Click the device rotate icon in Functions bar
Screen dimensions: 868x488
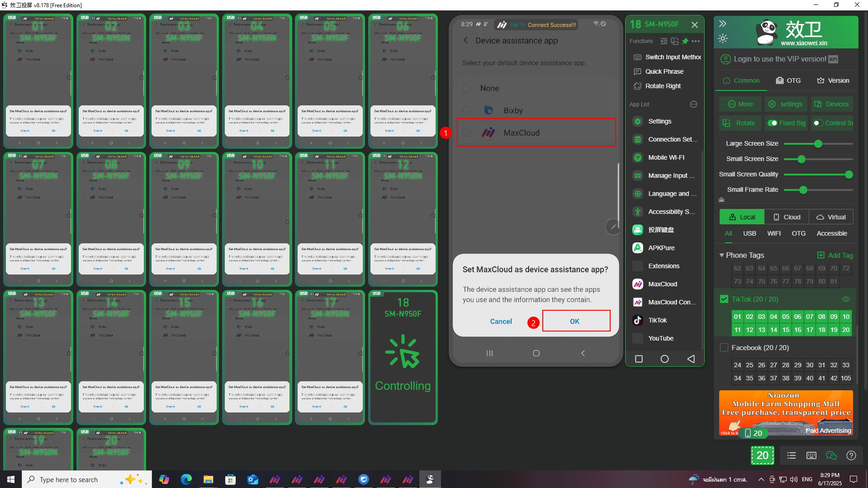675,41
